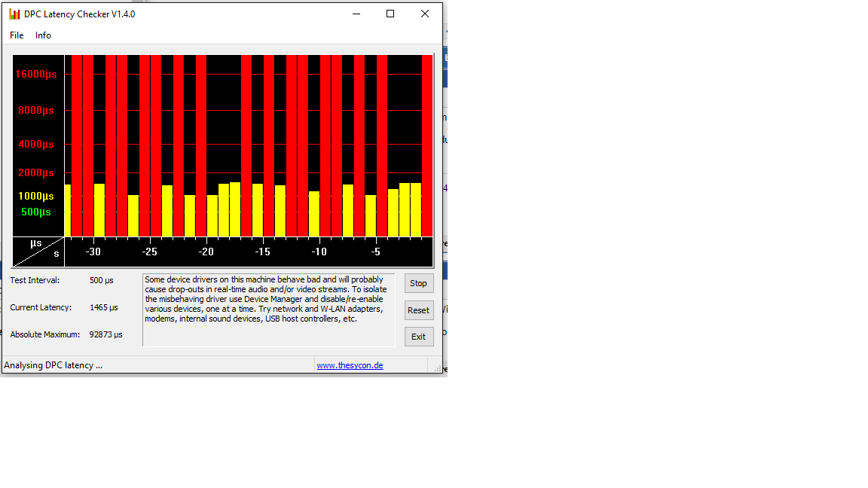Click the -15 time axis label

[262, 252]
